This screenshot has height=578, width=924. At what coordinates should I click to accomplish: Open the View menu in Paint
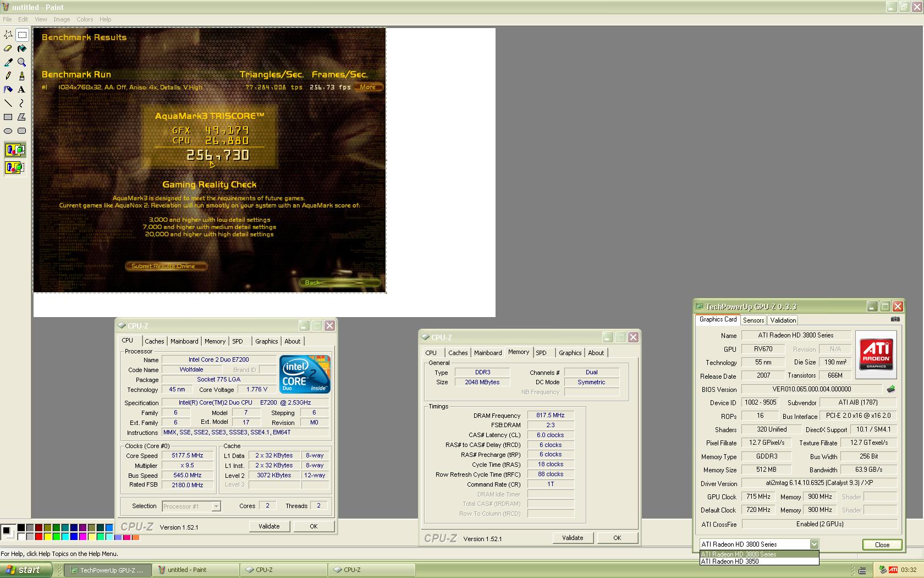click(41, 19)
